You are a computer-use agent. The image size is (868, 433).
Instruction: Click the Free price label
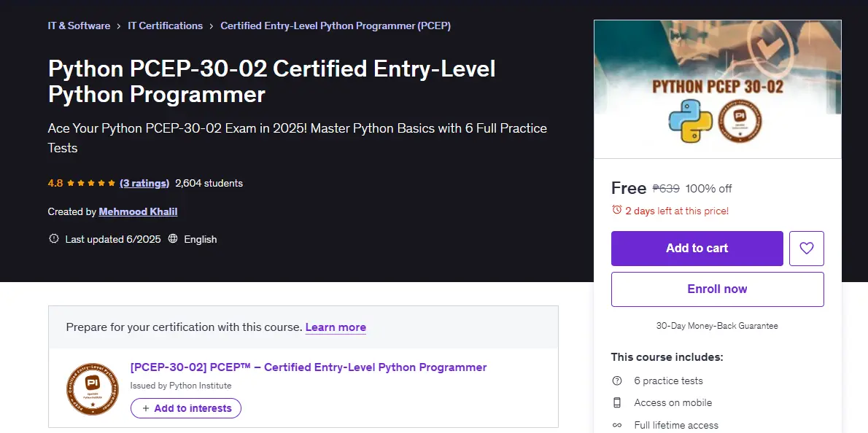pyautogui.click(x=629, y=188)
